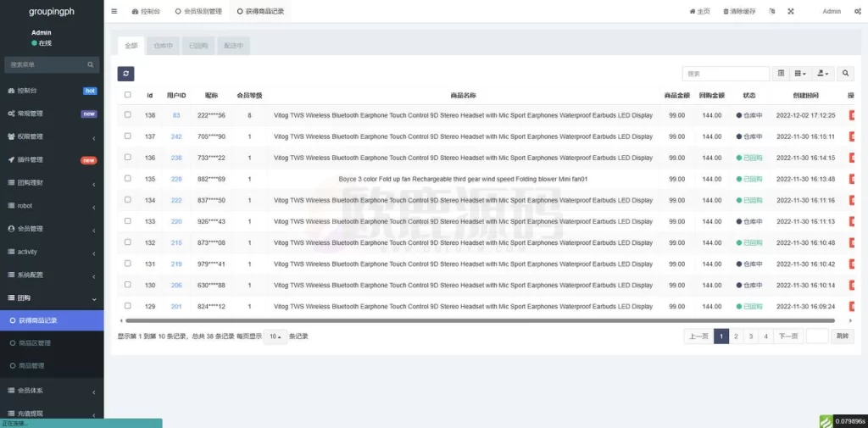Click the sidebar menu search magnifier icon
Viewport: 868px width, 428px height.
pos(90,64)
